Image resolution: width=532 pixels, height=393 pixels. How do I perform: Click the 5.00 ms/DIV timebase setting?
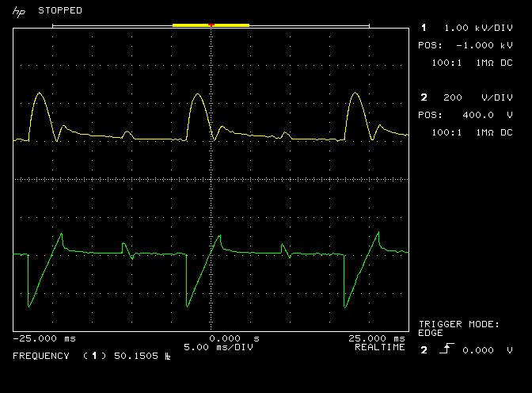point(218,347)
